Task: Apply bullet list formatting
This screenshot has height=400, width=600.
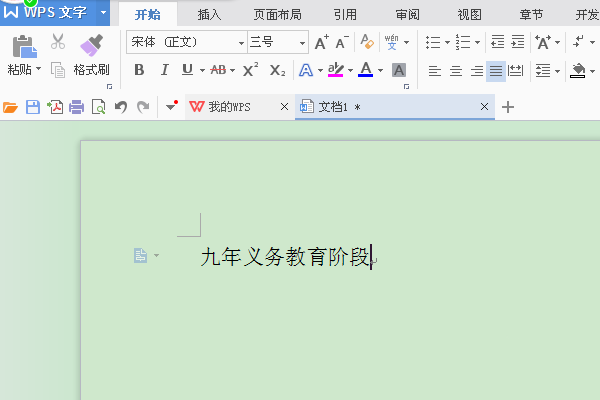Action: 433,42
